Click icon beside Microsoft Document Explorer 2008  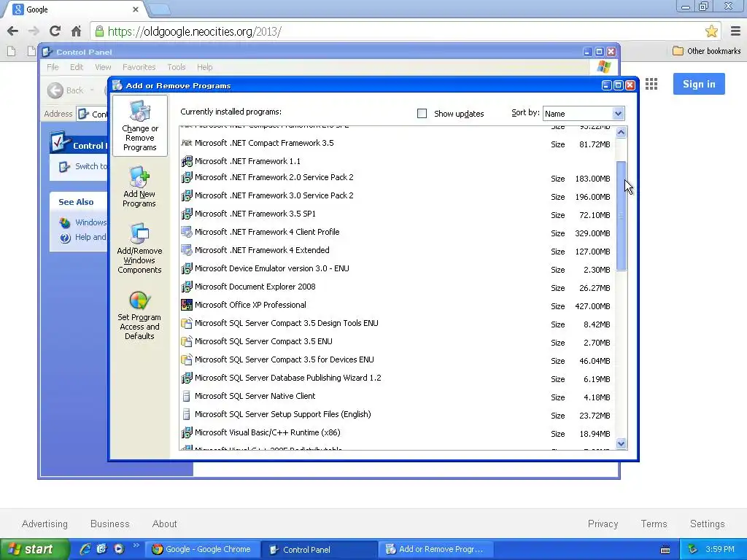[x=187, y=287]
